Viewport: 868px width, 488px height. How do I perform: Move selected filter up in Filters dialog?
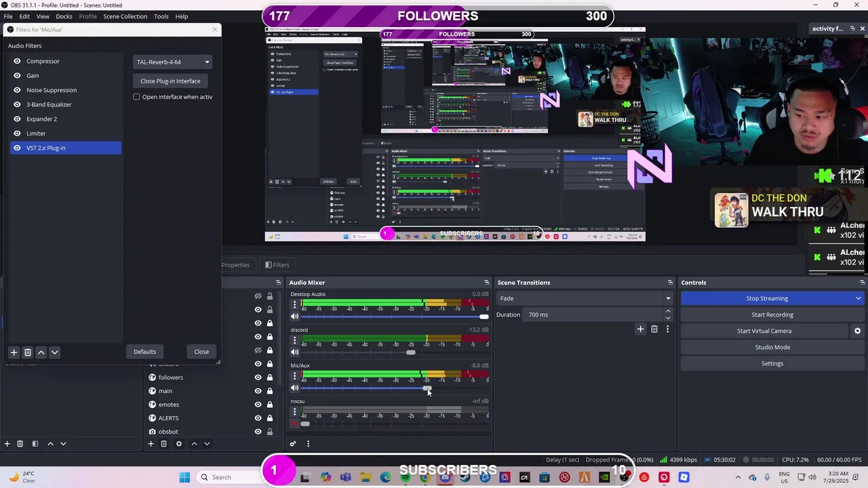pyautogui.click(x=41, y=352)
